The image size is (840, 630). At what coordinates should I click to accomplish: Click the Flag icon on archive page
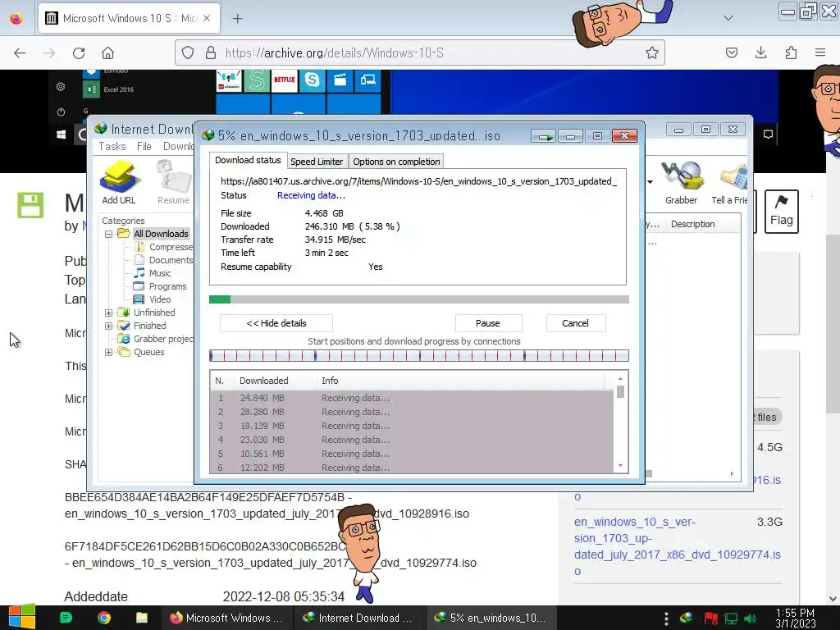[x=781, y=211]
